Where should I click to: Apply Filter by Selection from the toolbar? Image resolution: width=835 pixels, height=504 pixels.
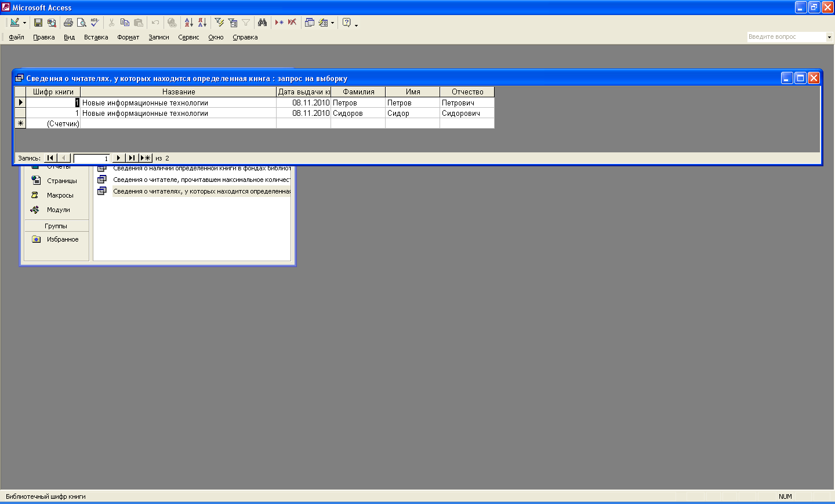(219, 23)
